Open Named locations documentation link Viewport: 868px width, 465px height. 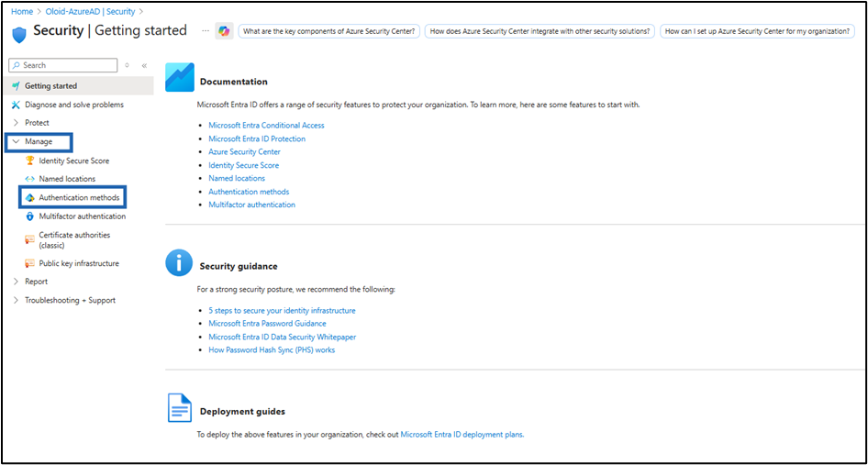[x=237, y=178]
